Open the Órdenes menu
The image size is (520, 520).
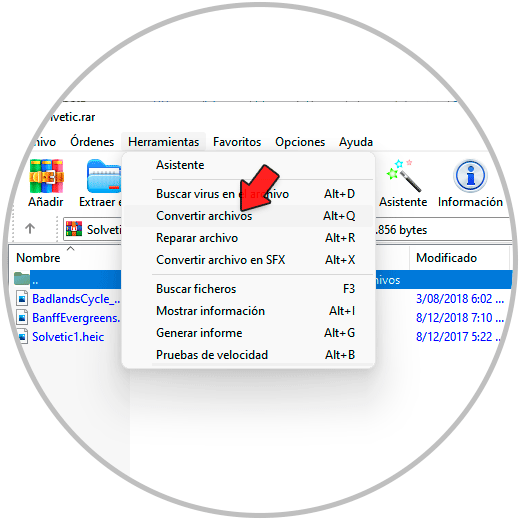click(92, 142)
